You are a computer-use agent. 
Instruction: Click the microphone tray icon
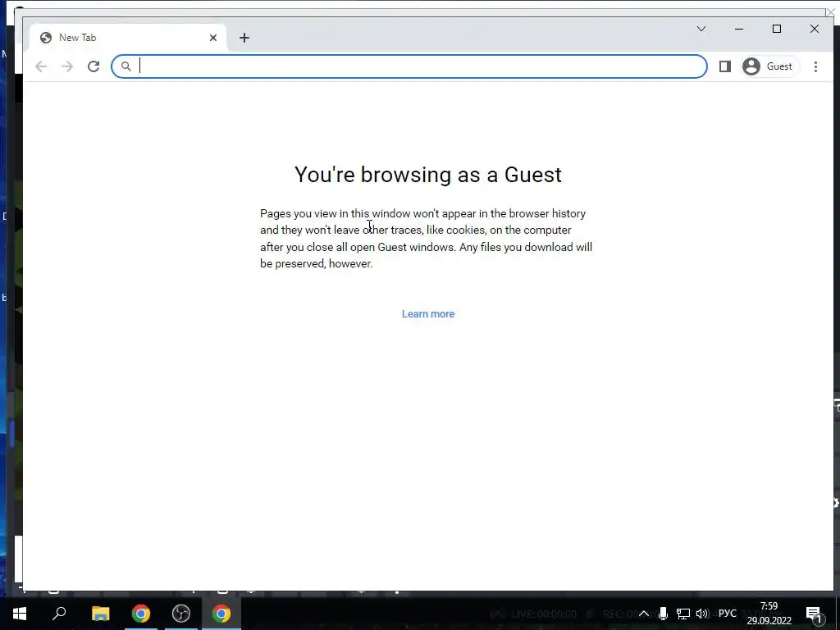point(663,614)
